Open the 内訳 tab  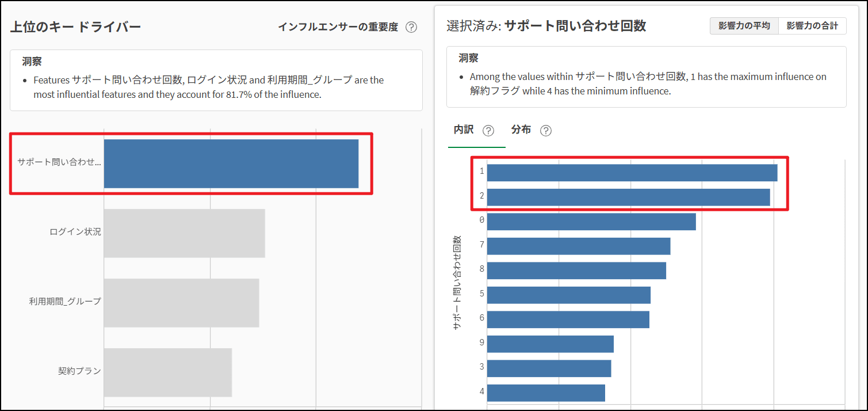(464, 130)
